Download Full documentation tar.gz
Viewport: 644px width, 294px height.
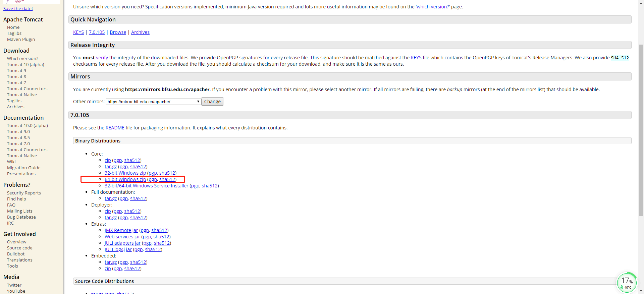click(111, 198)
